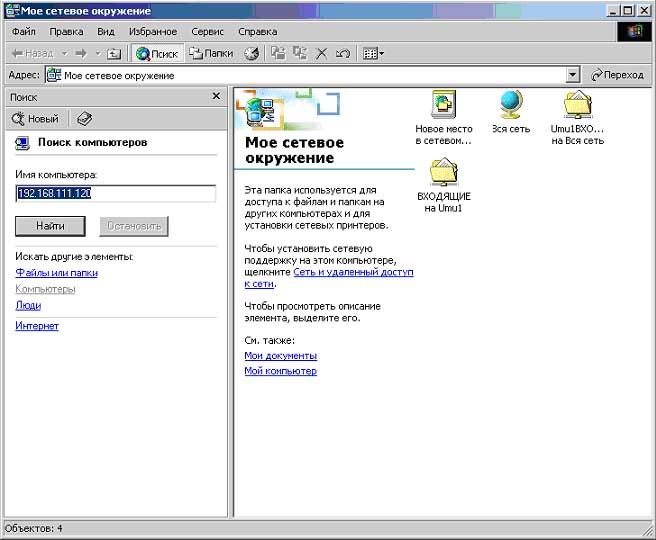
Task: Open the Справка menu
Action: [257, 32]
